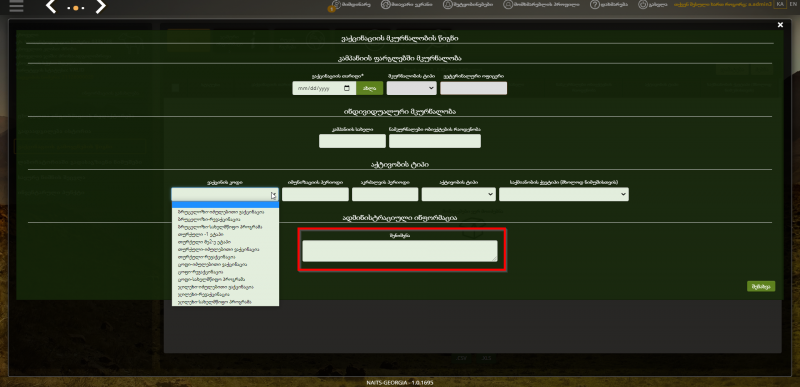
Task: Click the campaign name input field
Action: (x=353, y=141)
